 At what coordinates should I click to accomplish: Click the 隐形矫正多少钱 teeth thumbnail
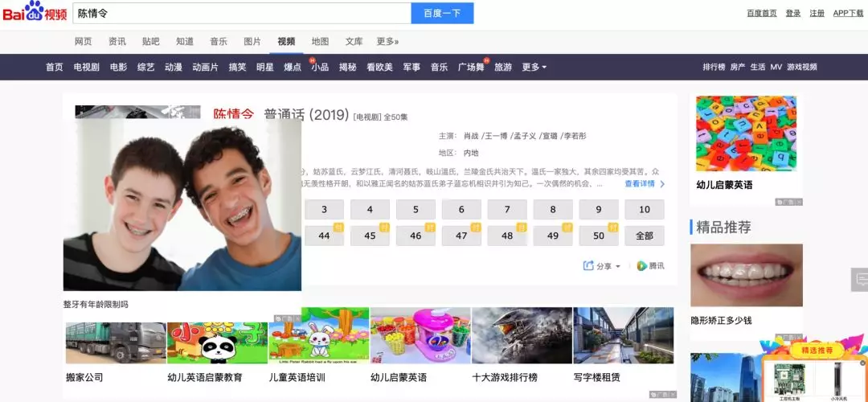point(746,275)
